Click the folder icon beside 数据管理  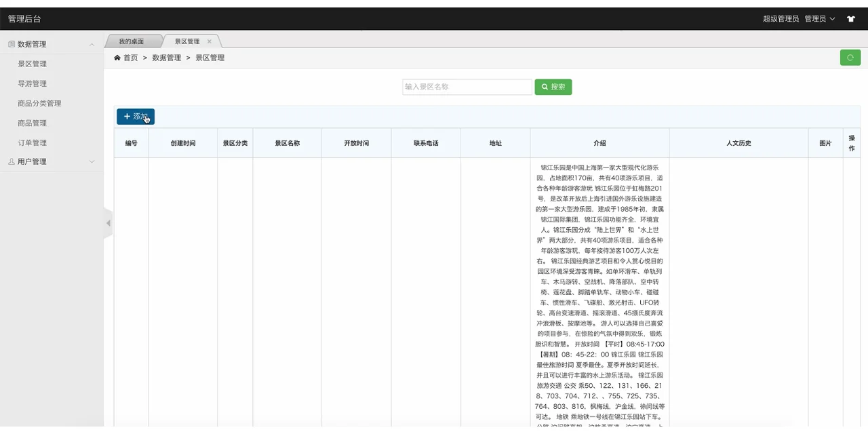tap(11, 43)
